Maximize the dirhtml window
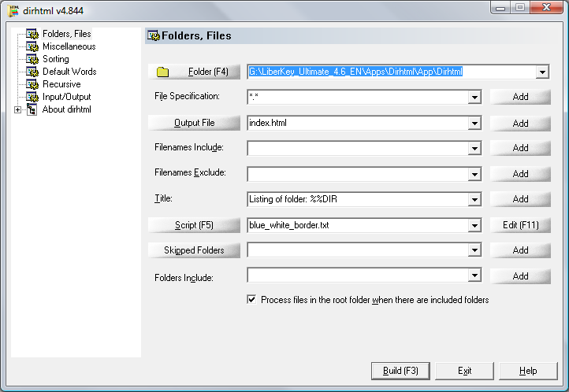The height and width of the screenshot is (392, 569). [520, 7]
